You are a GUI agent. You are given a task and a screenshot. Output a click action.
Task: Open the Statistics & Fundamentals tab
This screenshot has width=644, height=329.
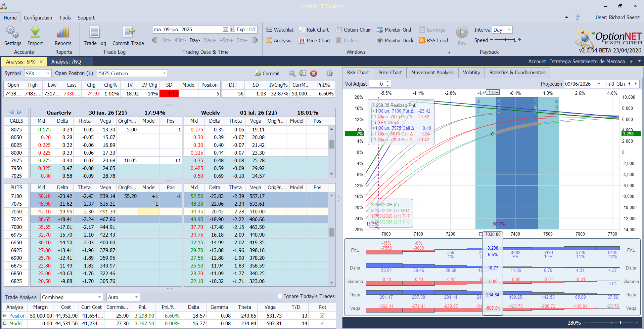[x=517, y=73]
